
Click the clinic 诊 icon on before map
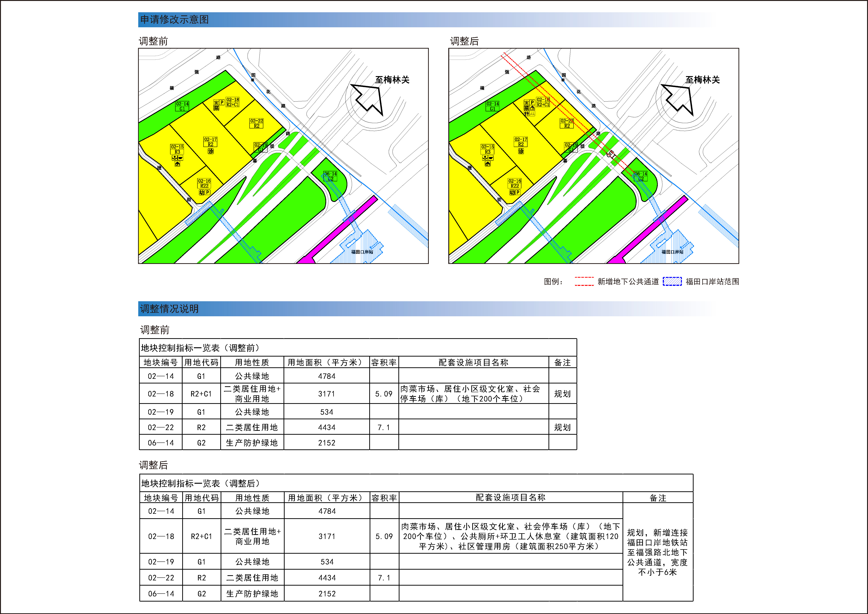tap(211, 151)
